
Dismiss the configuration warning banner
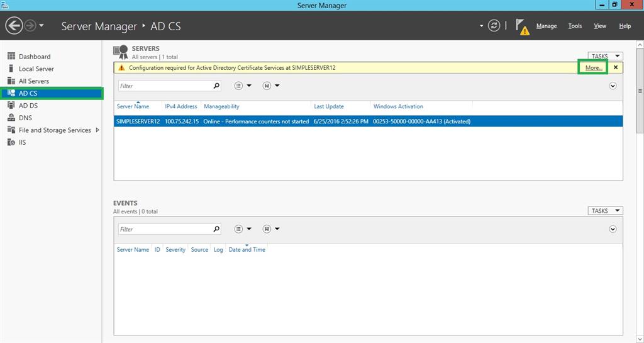615,67
